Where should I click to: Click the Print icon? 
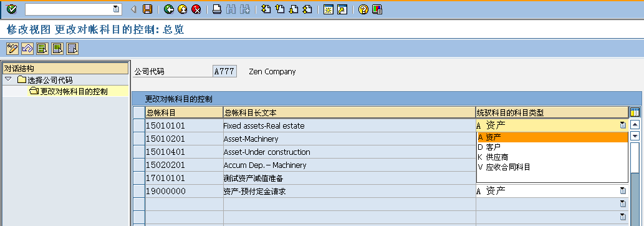(217, 9)
